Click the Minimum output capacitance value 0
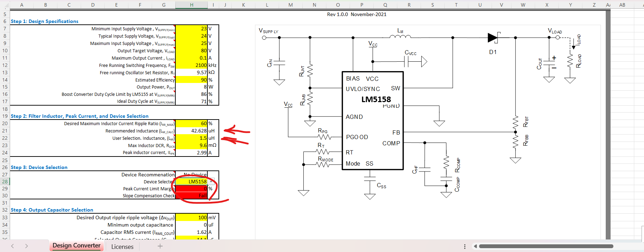This screenshot has height=252, width=644. click(191, 225)
